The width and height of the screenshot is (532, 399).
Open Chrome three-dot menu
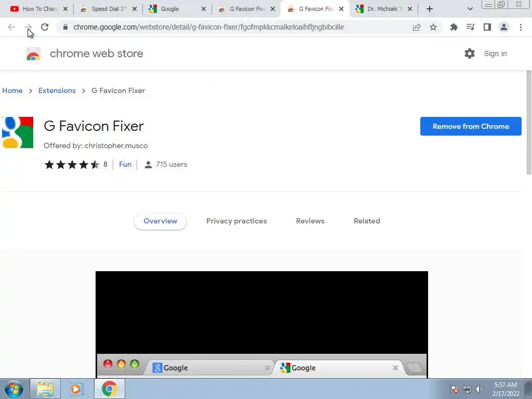(521, 27)
